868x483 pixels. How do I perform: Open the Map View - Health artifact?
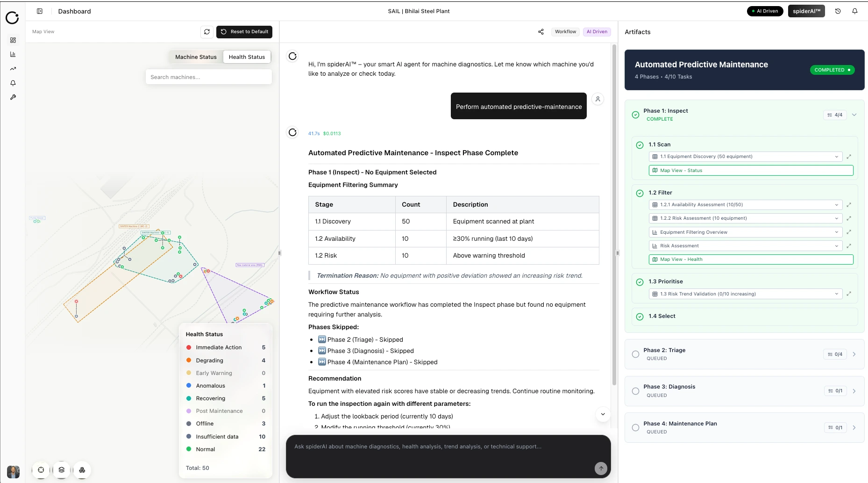point(751,260)
